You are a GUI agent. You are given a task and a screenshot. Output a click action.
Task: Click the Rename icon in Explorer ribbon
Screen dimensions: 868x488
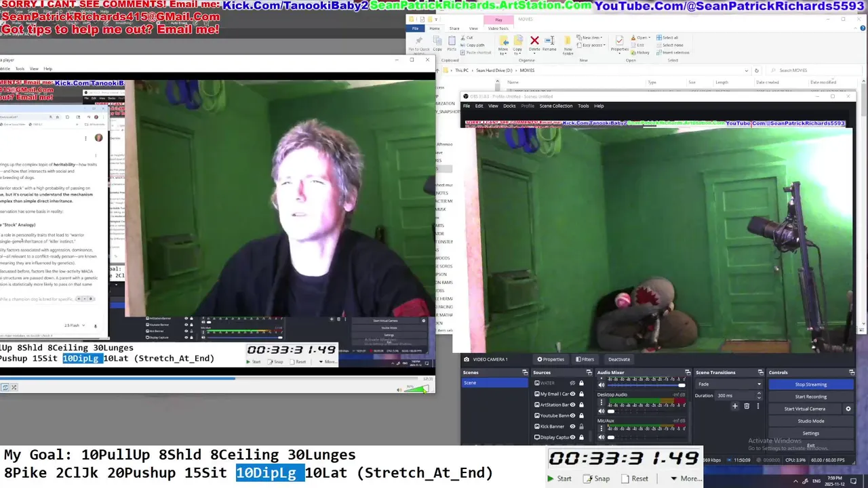tap(549, 41)
